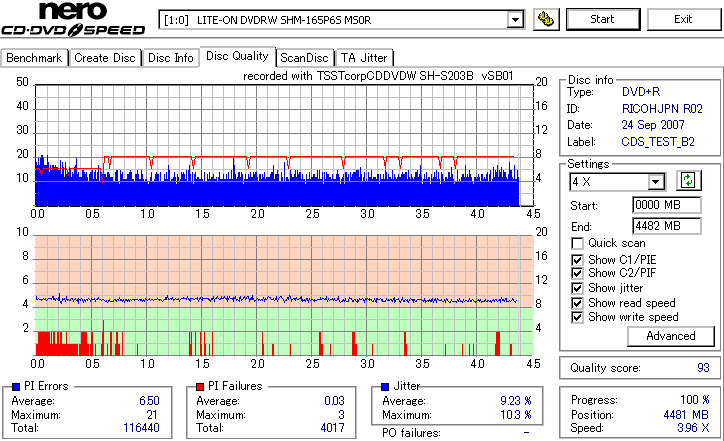Image resolution: width=724 pixels, height=441 pixels.
Task: Click the Position value 4481 MB
Action: click(686, 415)
